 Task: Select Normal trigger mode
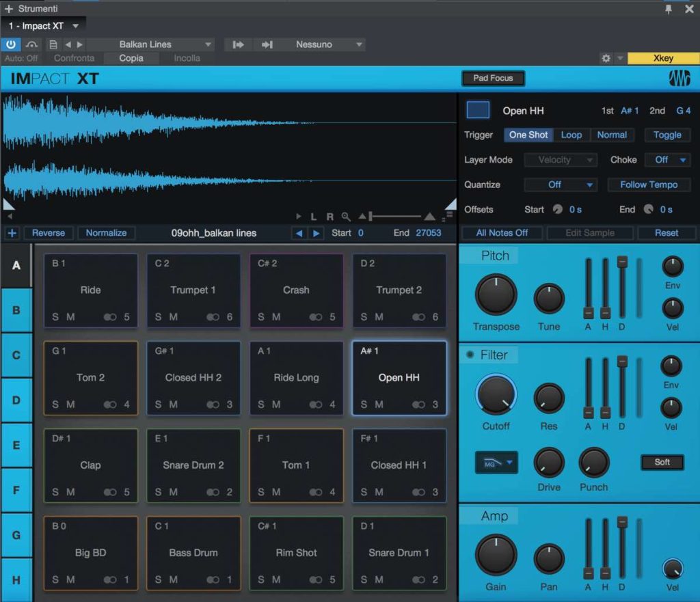612,135
